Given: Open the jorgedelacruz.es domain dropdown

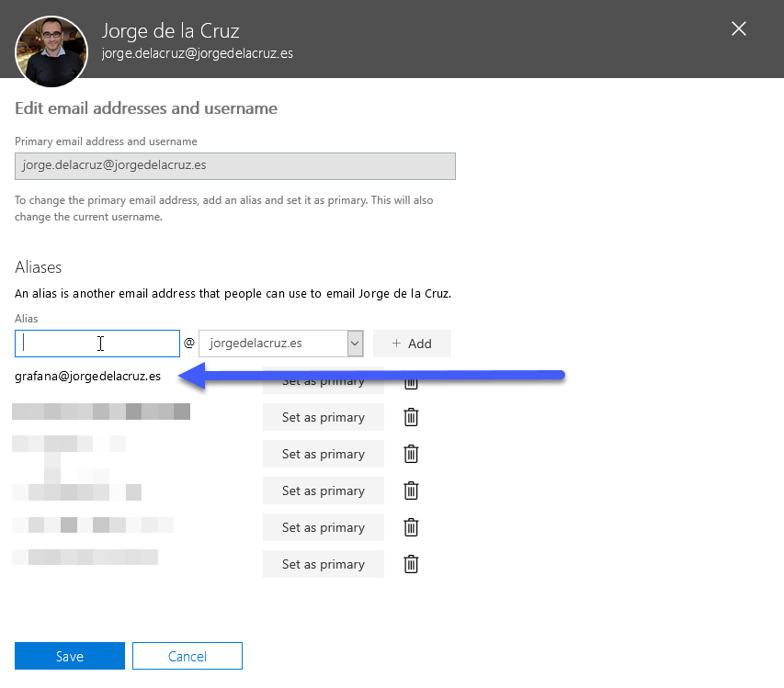Looking at the screenshot, I should point(281,344).
